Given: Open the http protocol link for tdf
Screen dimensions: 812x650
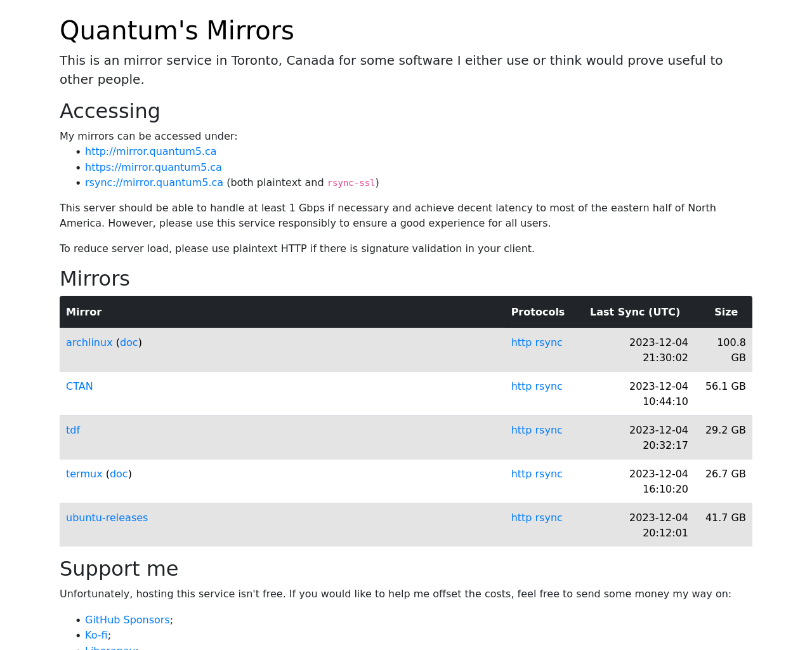Looking at the screenshot, I should pos(521,430).
